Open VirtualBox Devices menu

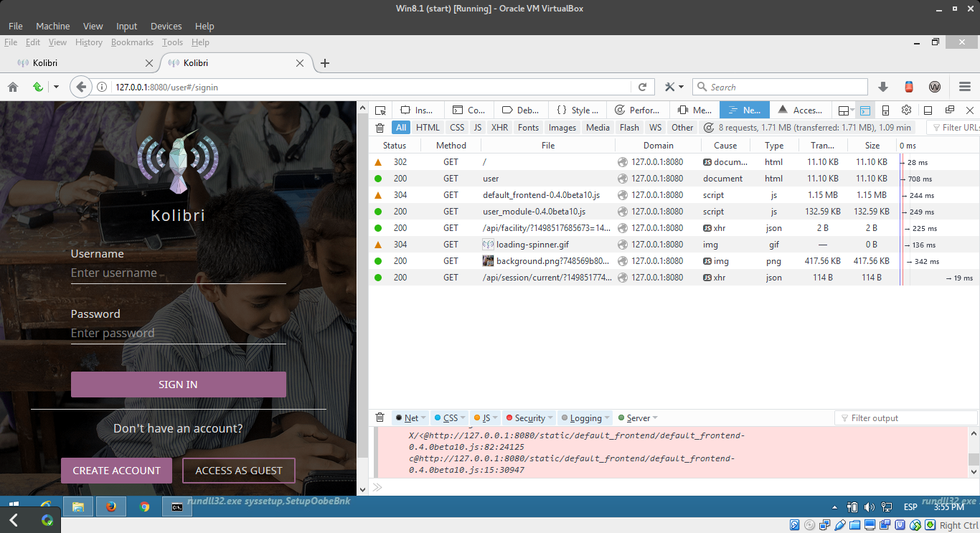tap(166, 26)
